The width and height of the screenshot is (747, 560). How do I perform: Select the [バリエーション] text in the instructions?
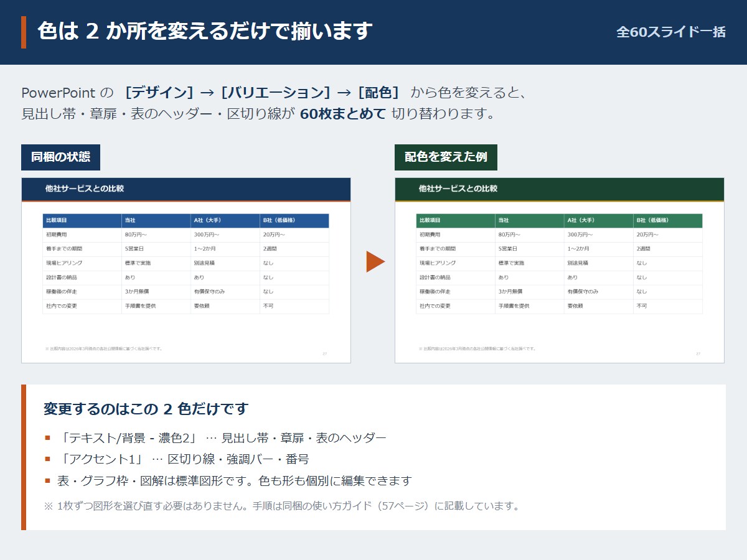[x=275, y=93]
